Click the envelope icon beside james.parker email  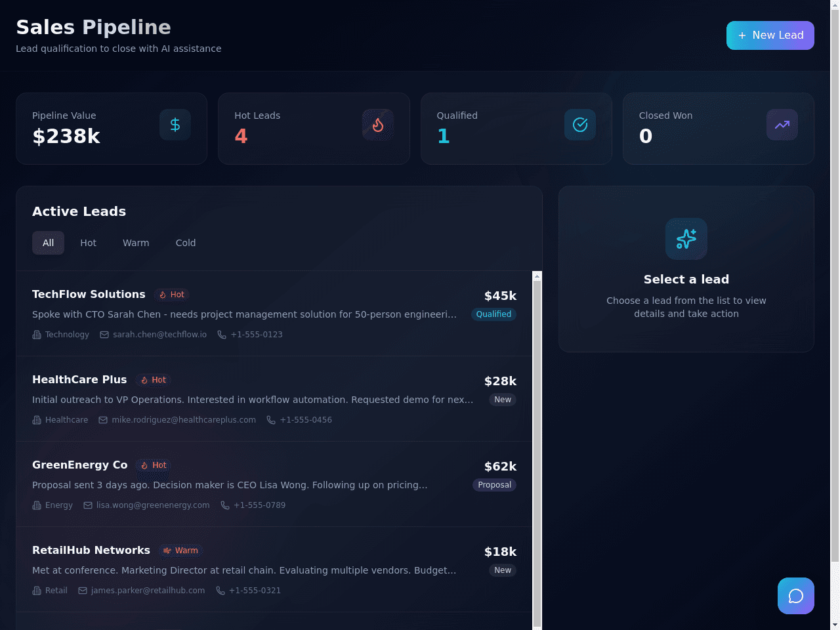[x=83, y=591]
